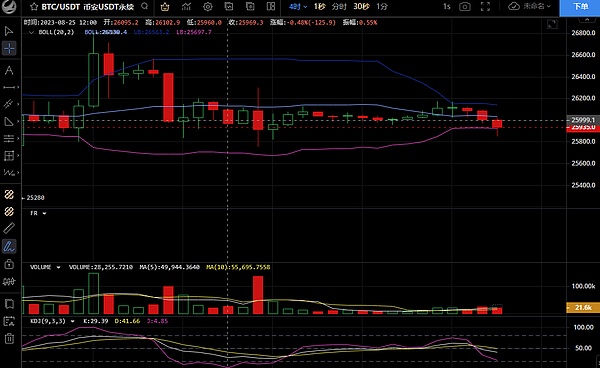
Task: Select the freehand brush drawing tool
Action: [9, 246]
